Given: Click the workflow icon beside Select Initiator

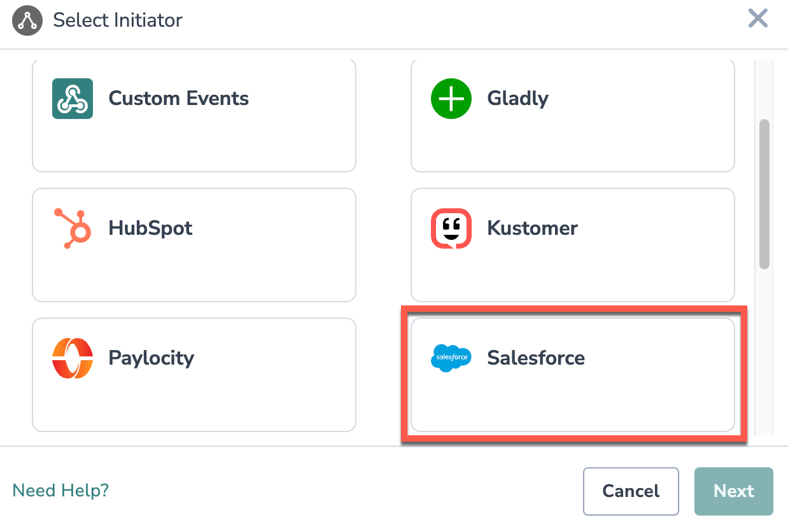Looking at the screenshot, I should coord(27,20).
